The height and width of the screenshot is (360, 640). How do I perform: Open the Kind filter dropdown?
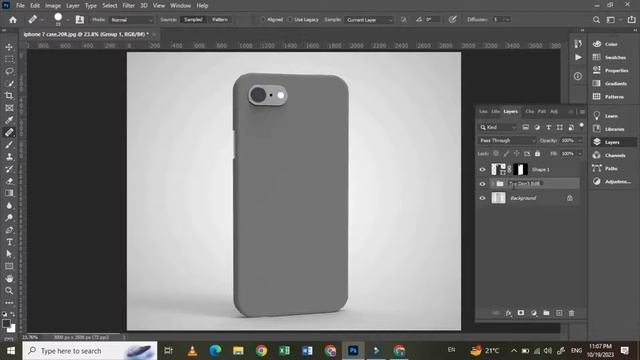[x=498, y=127]
